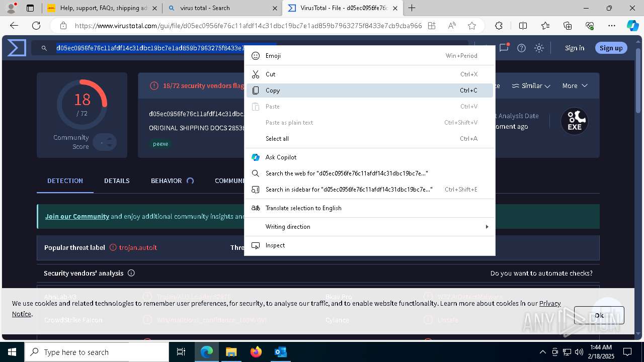Click the Sign up button

pos(611,48)
